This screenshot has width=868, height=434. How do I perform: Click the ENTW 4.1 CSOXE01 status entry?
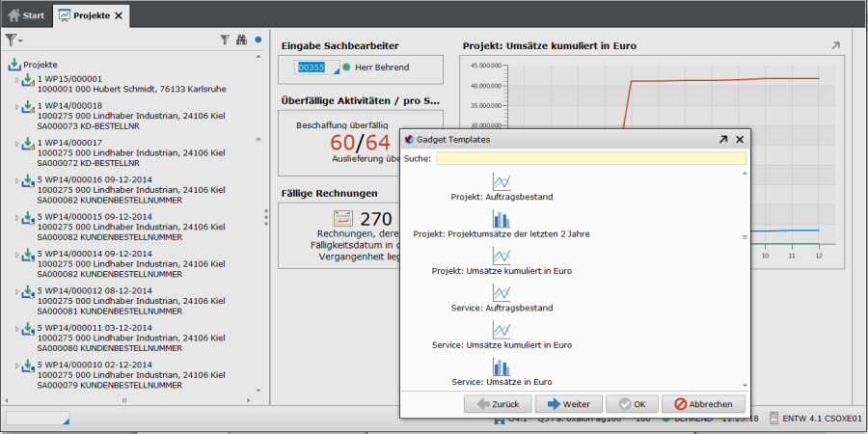pyautogui.click(x=822, y=419)
